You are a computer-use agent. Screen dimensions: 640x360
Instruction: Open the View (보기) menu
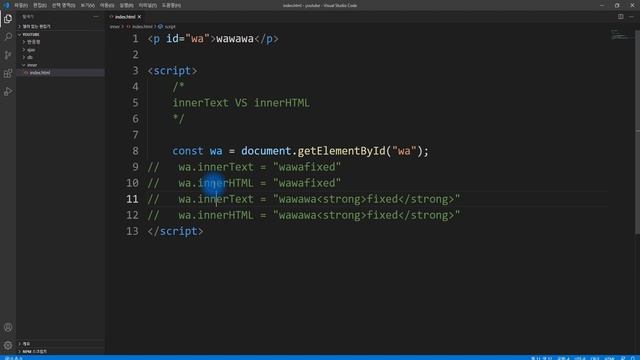[87, 5]
